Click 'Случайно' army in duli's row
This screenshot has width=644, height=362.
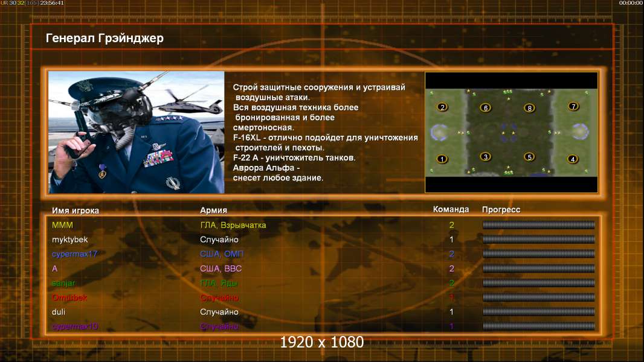pos(219,312)
